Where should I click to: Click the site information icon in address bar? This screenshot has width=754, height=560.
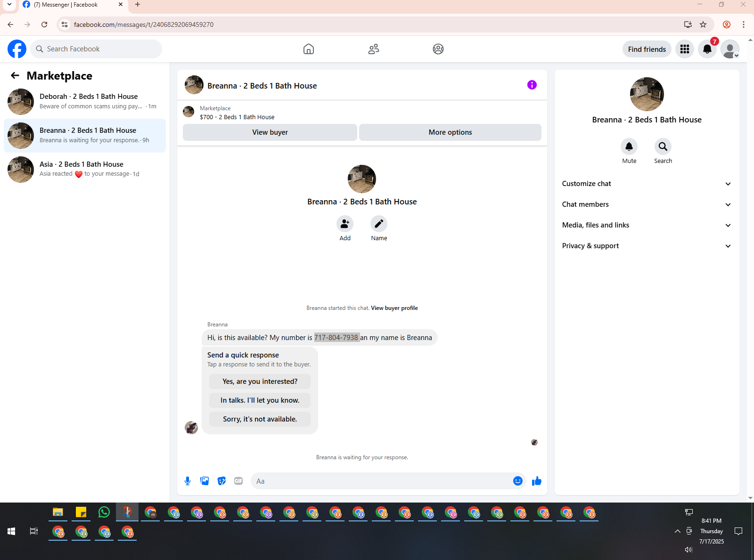(65, 24)
